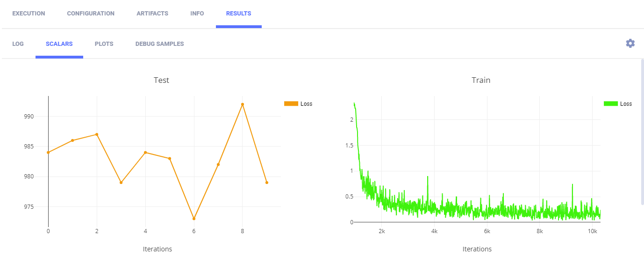Toggle Loss series in Test chart legend
Viewport: 644px width, 272px height.
pos(298,104)
